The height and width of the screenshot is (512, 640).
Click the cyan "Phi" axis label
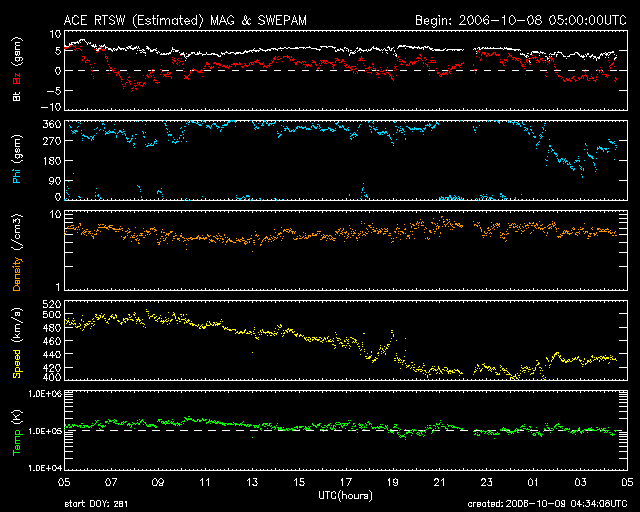point(17,176)
